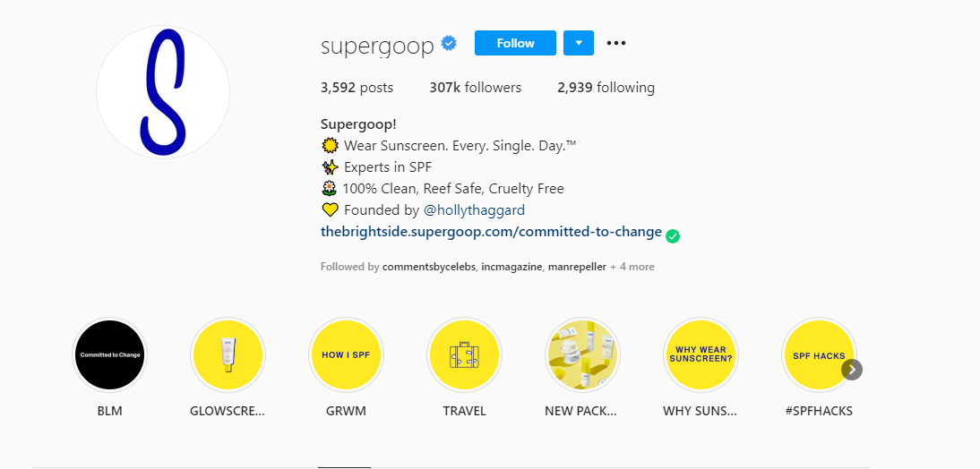Click the blue verified badge
The height and width of the screenshot is (469, 980).
tap(451, 43)
